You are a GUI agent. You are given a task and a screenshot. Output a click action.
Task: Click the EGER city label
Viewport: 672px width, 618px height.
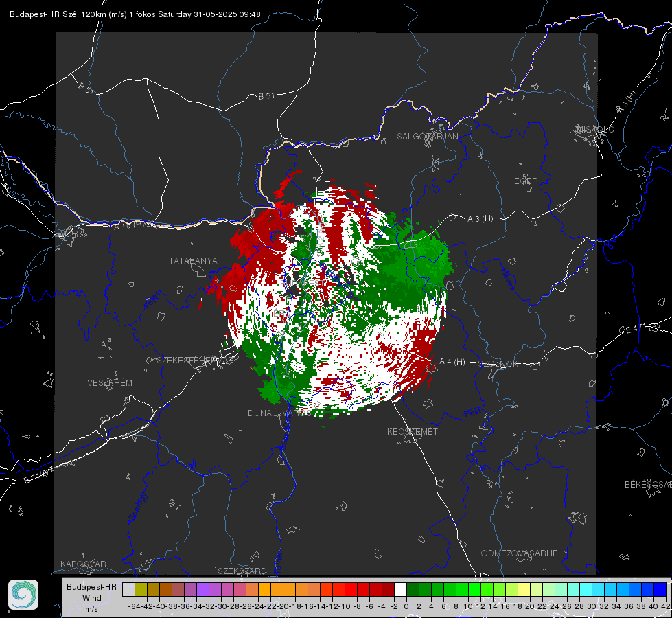(x=526, y=181)
